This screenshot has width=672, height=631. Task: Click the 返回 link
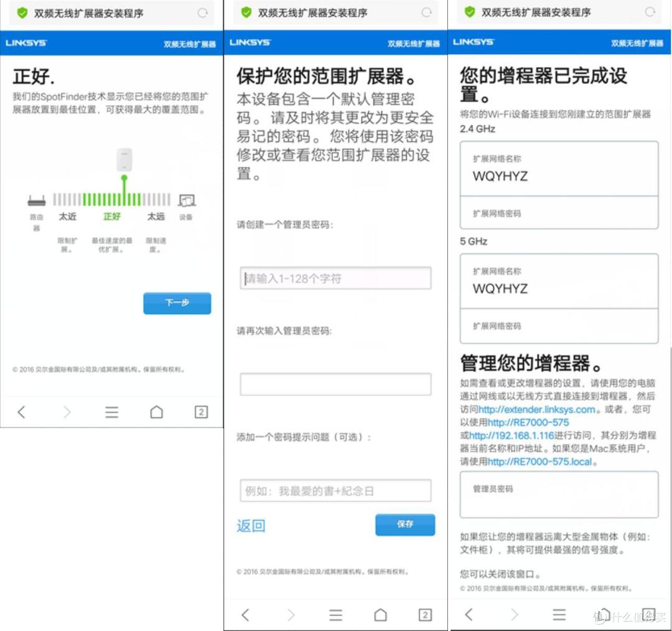[x=251, y=526]
